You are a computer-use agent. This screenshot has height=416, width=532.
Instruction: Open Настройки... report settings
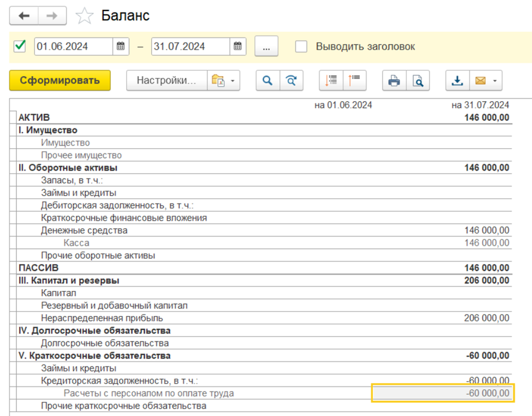[x=166, y=81]
